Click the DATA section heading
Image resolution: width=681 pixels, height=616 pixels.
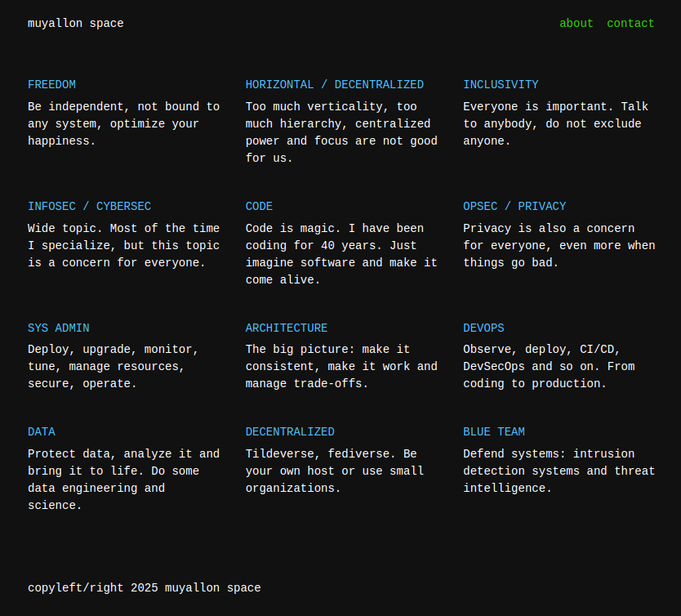pyautogui.click(x=42, y=432)
